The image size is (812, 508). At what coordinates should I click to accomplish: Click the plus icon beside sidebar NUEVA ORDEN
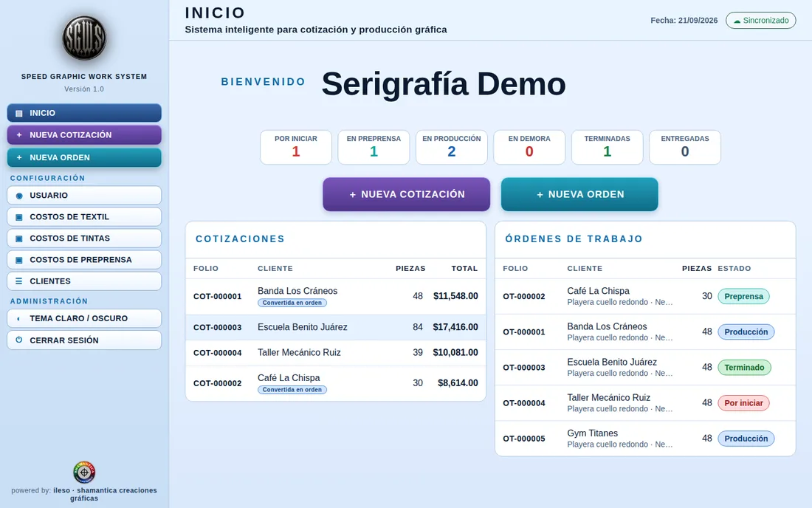[19, 157]
